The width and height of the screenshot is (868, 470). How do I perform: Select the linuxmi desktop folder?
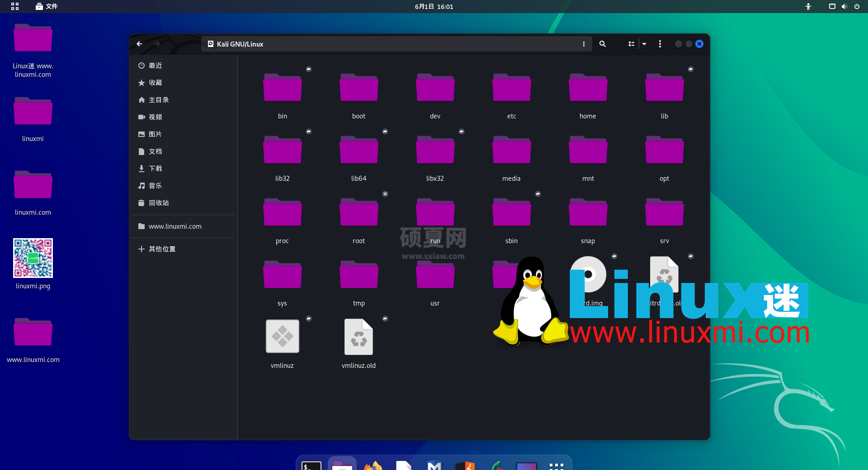point(33,112)
